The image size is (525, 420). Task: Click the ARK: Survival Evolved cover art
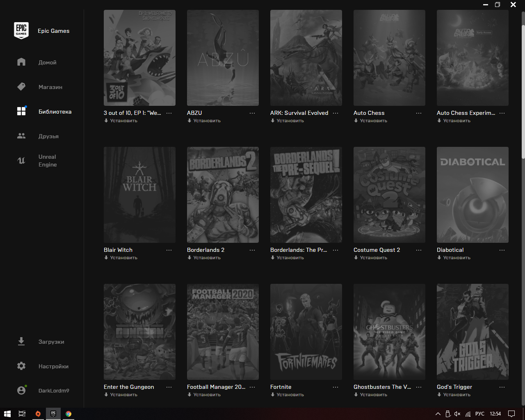click(x=306, y=58)
